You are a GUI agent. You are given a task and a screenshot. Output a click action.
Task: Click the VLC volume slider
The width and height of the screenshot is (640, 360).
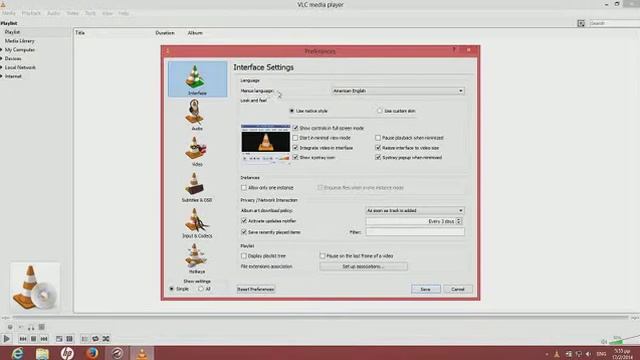coord(624,340)
